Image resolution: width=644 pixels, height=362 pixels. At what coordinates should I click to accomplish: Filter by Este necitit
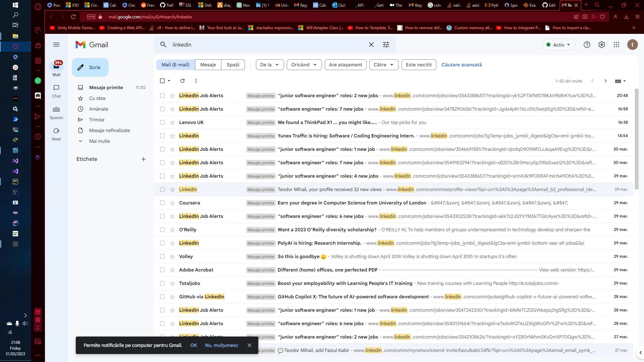pyautogui.click(x=419, y=65)
